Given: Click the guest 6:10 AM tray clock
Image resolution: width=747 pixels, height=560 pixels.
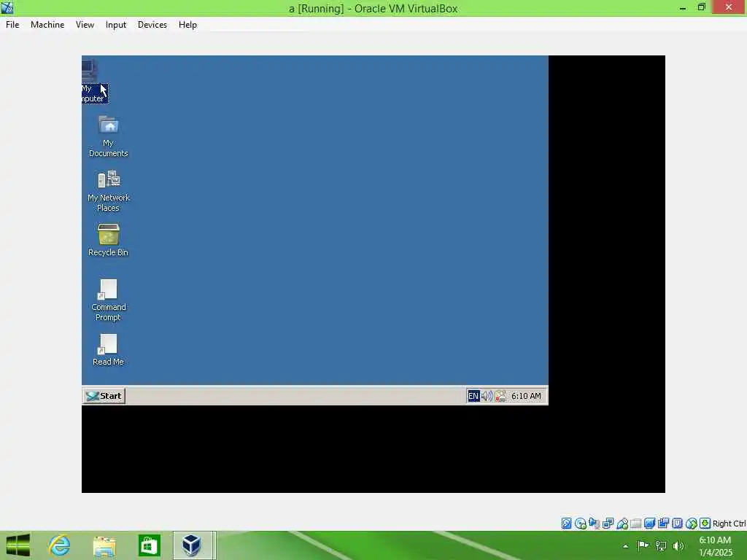Looking at the screenshot, I should pos(526,396).
